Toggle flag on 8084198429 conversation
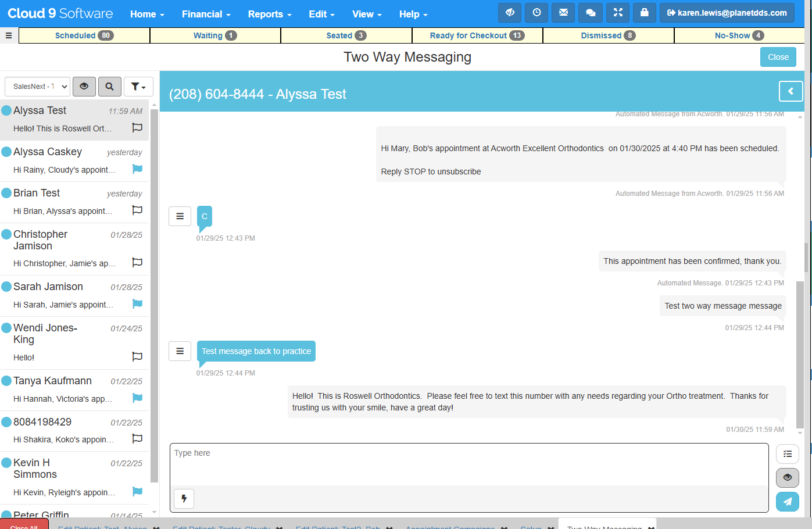The image size is (812, 529). pyautogui.click(x=137, y=438)
